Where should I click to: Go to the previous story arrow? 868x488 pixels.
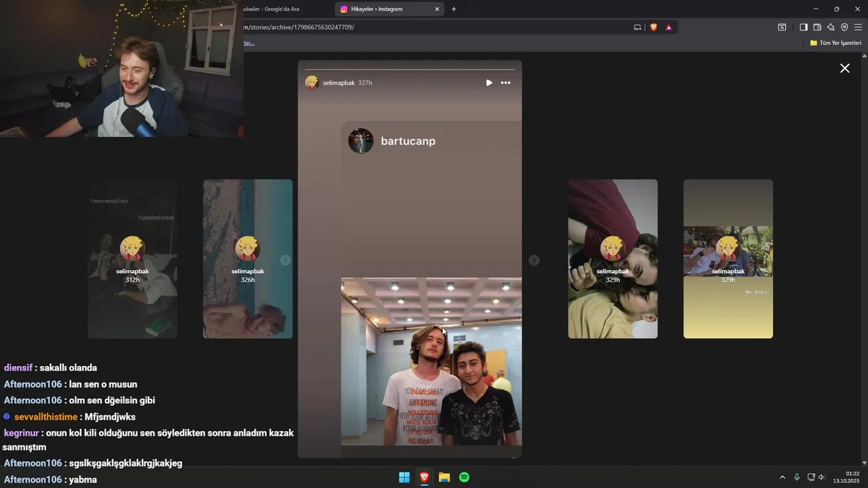[285, 260]
